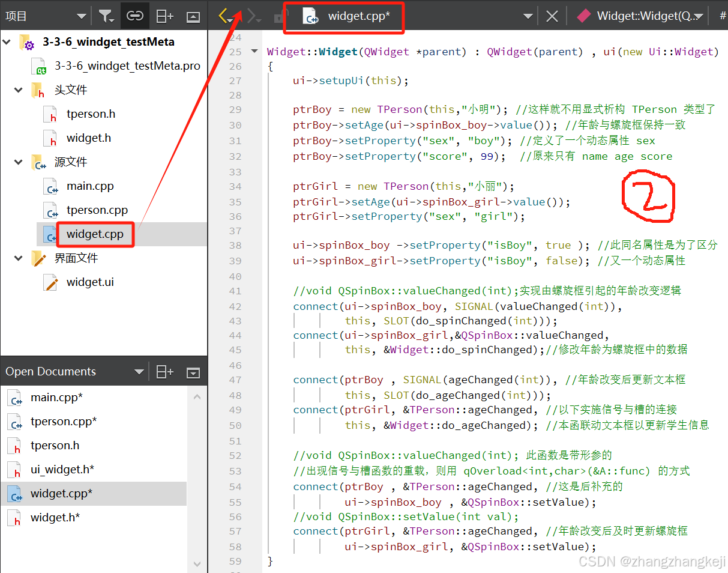Go forward in editor navigation history

point(254,16)
